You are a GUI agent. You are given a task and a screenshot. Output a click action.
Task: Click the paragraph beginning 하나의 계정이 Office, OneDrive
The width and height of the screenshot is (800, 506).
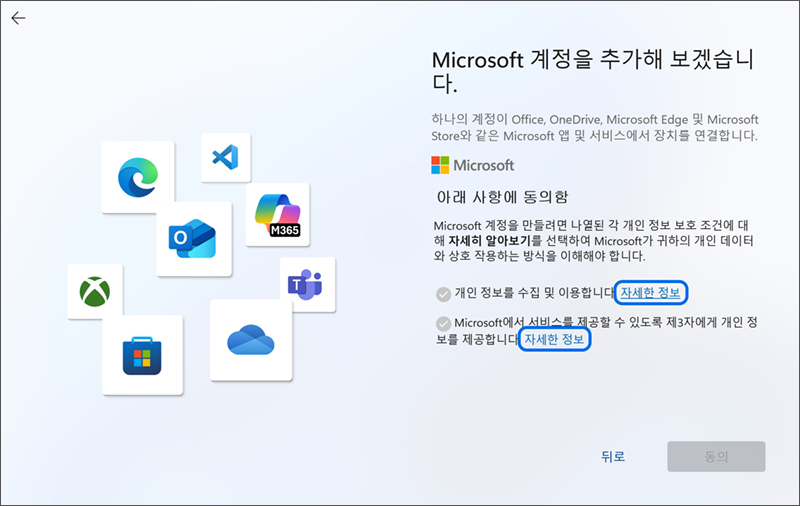click(595, 128)
